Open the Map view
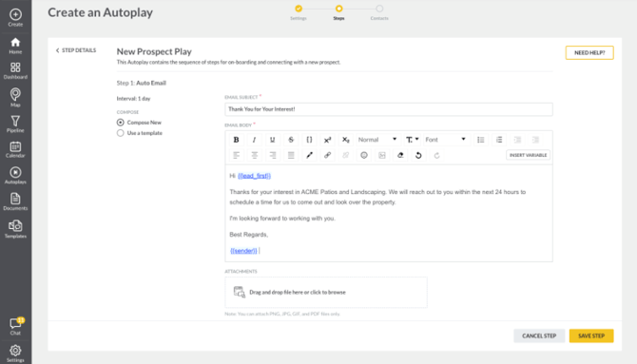This screenshot has height=364, width=637. coord(15,98)
